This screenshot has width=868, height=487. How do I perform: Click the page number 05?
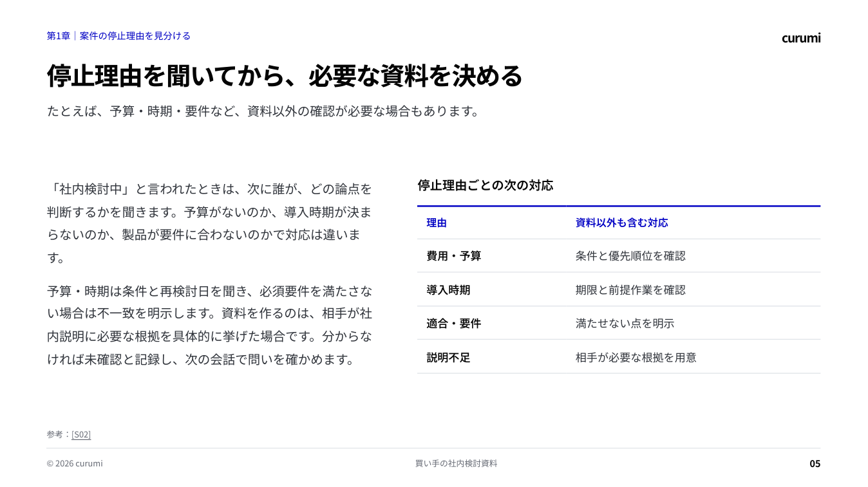pos(815,463)
